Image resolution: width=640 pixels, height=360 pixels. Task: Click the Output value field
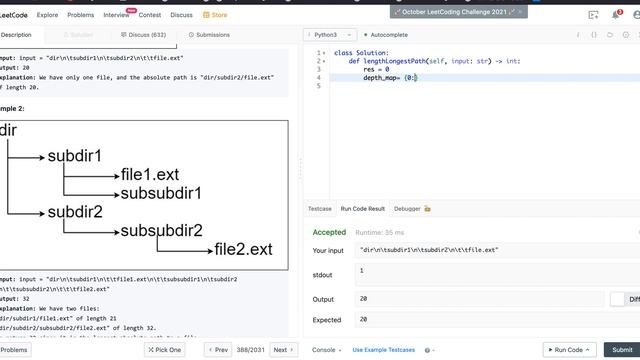480,299
